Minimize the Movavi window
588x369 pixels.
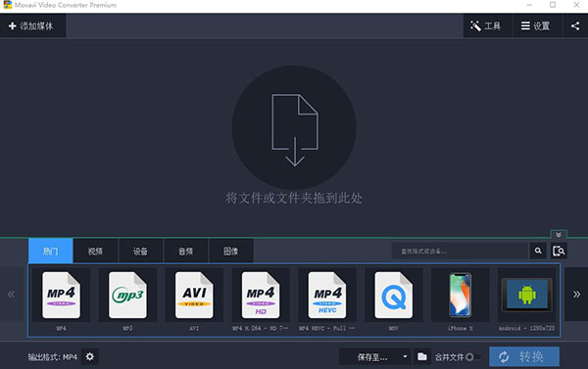529,5
